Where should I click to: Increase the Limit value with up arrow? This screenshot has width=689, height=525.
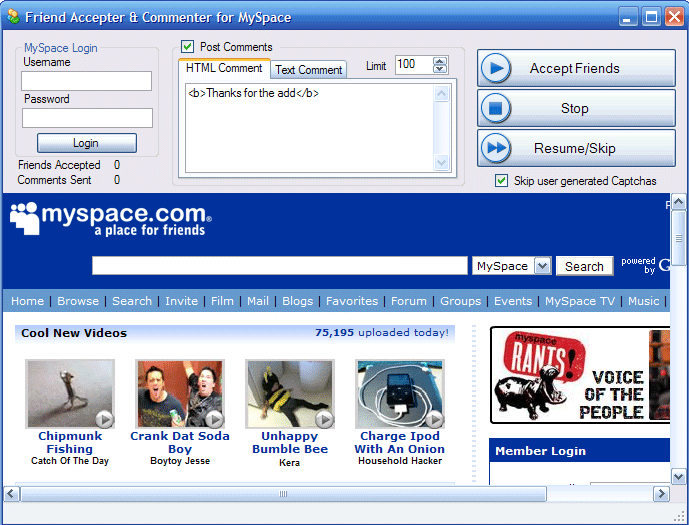(440, 61)
